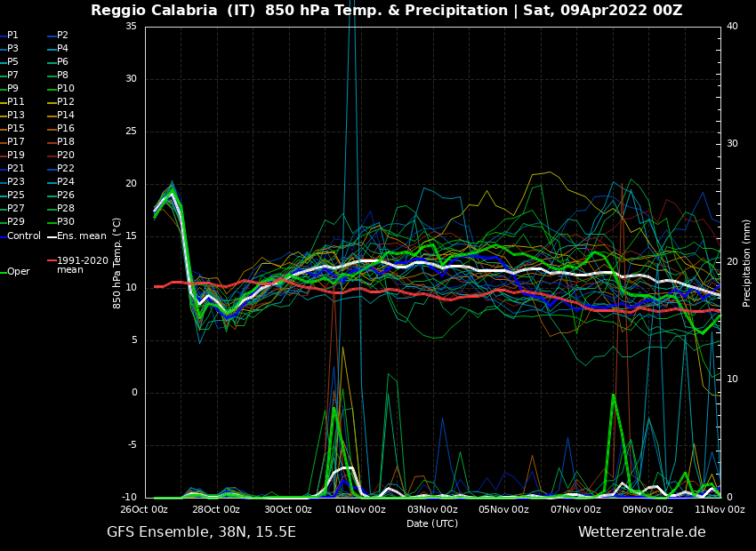Screen dimensions: 756x551
Task: Click the Precipitation (mm) axis label
Action: pyautogui.click(x=747, y=263)
